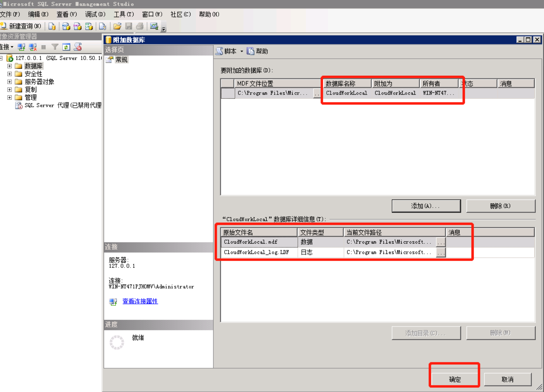
Task: Open the 脚本 dropdown arrow
Action: (242, 51)
